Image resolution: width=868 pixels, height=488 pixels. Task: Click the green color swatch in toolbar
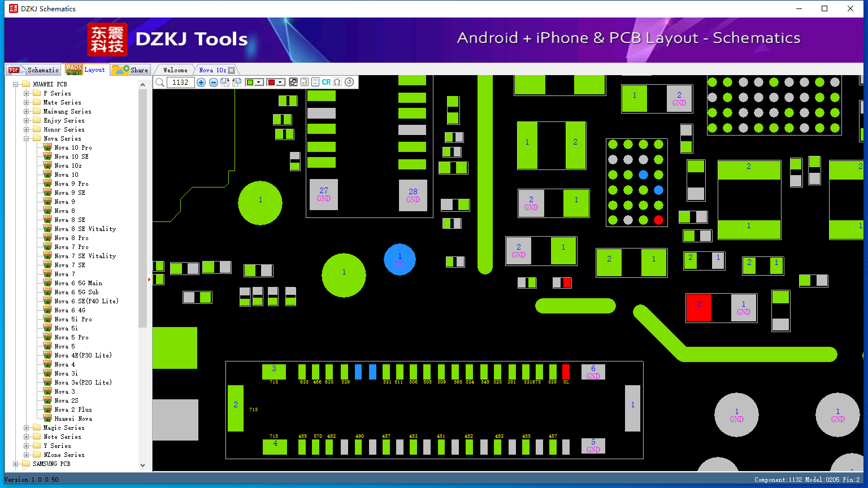[250, 82]
